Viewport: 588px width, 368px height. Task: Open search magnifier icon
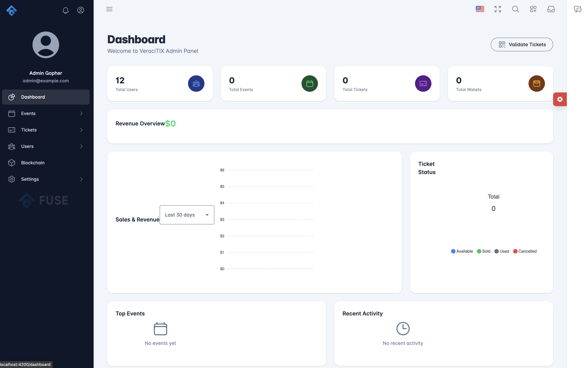coord(515,9)
